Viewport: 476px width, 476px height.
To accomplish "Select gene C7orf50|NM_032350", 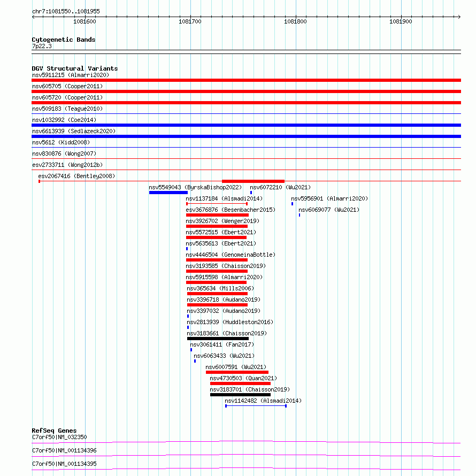I will tap(59, 437).
